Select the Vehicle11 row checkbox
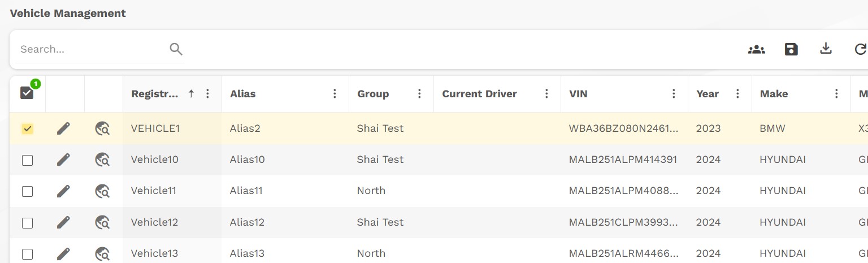The width and height of the screenshot is (868, 263). (27, 191)
